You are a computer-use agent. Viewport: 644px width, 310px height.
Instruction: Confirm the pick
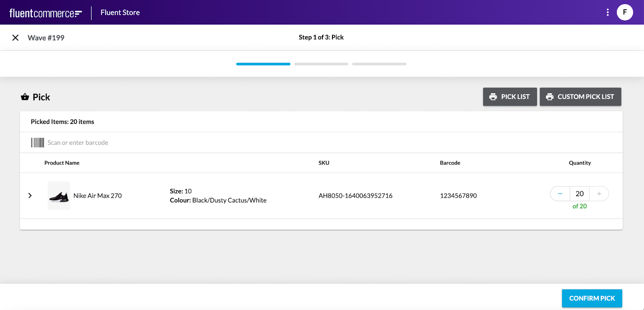[592, 298]
